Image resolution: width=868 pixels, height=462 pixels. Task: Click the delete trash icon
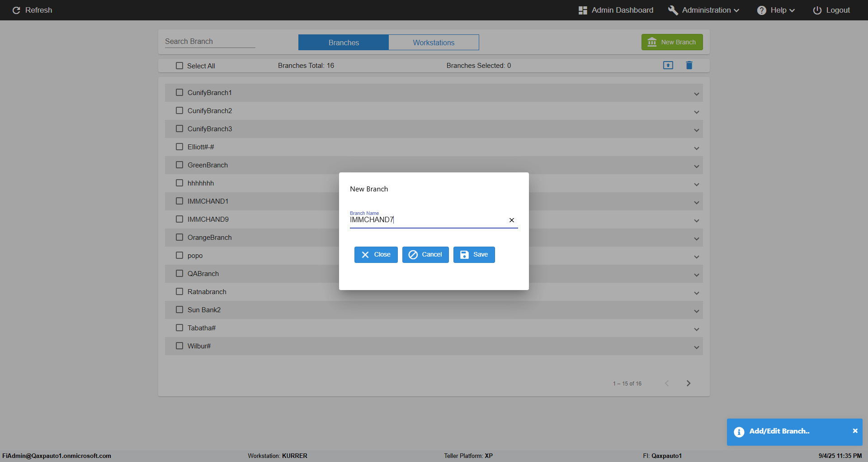[x=689, y=65]
